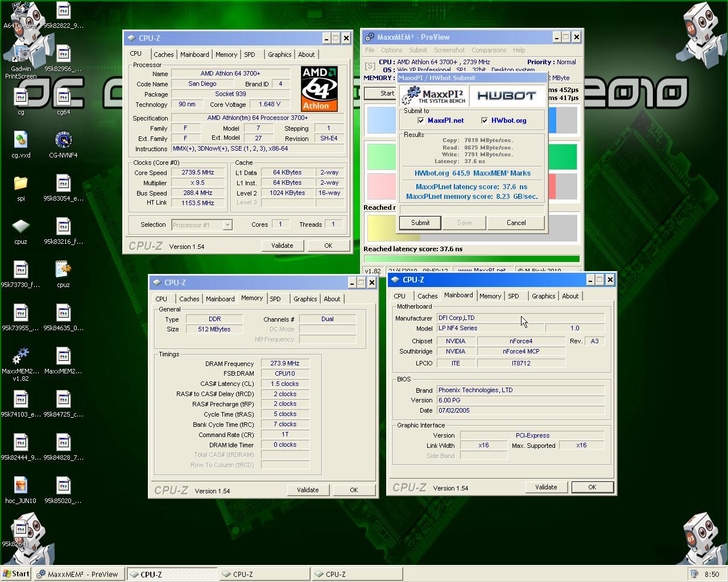Uncheck the HWbot.org submit checkbox

pos(485,120)
